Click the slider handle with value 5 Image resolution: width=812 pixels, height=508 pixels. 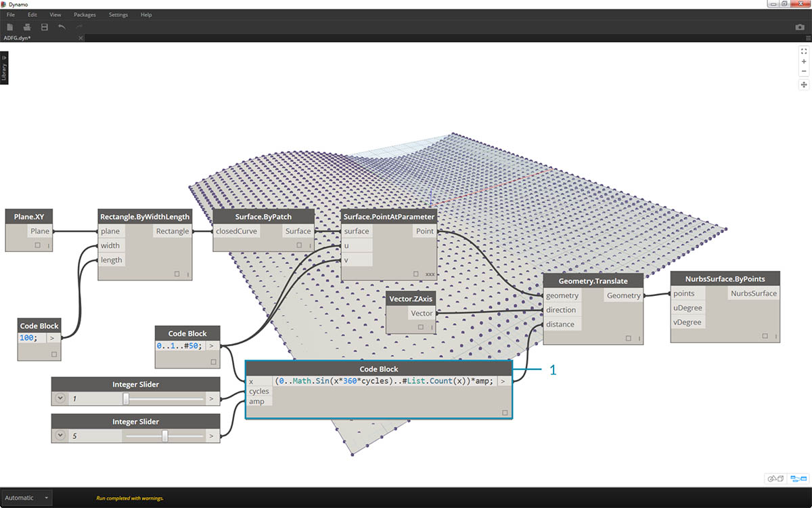coord(164,436)
